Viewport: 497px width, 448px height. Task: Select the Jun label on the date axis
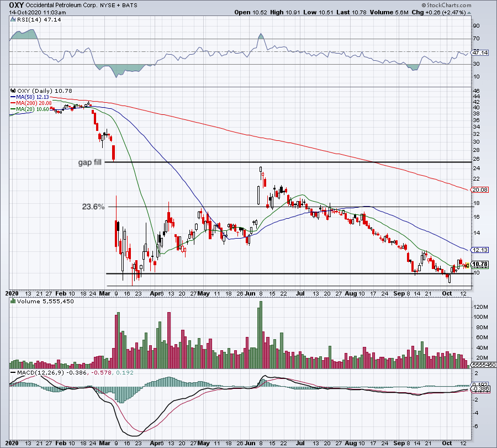(250, 293)
